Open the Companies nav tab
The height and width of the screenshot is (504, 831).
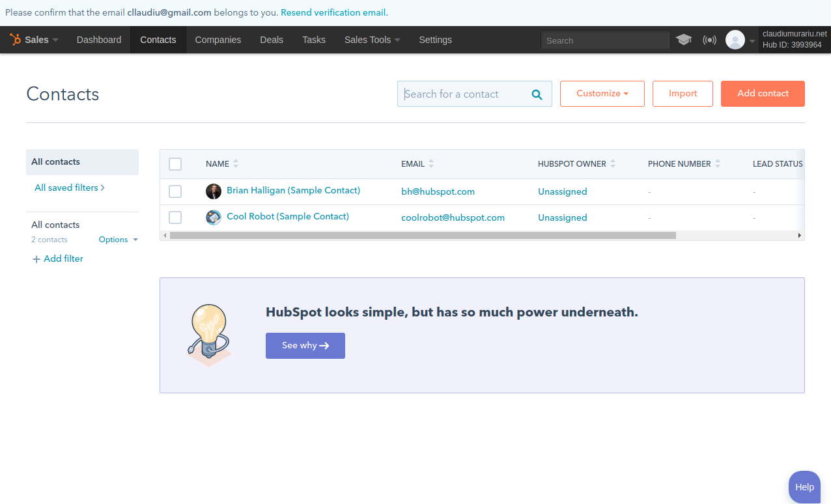pyautogui.click(x=218, y=40)
